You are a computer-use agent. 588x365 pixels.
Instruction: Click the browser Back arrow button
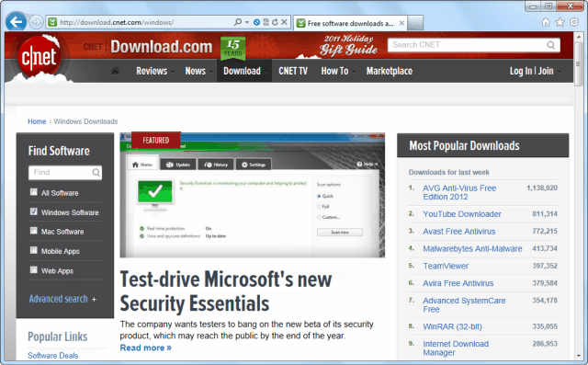17,22
